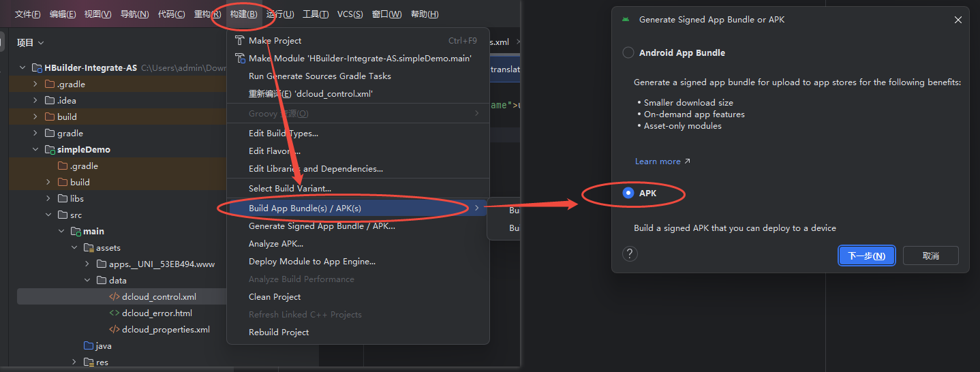
Task: Open the 窗口(W) menu
Action: pyautogui.click(x=386, y=14)
